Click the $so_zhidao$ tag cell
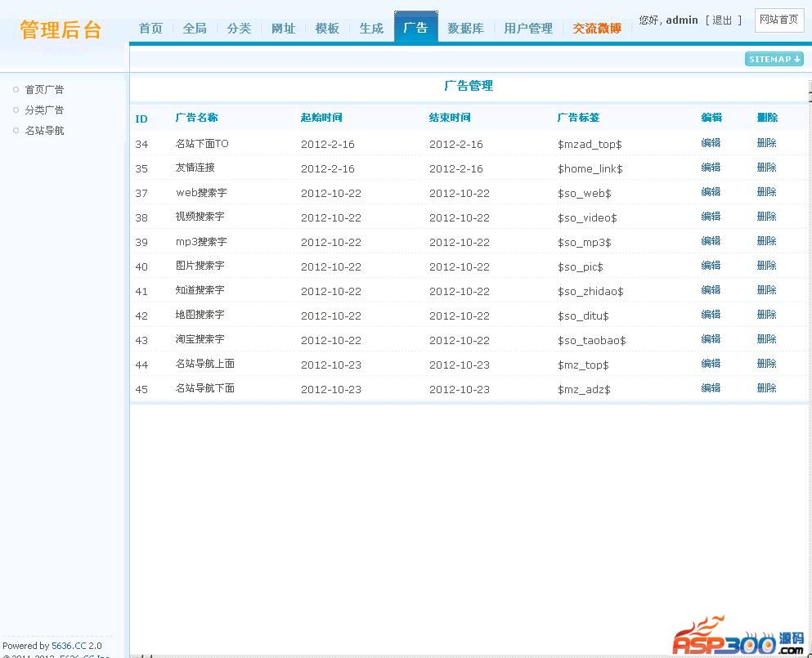Screen dimensions: 812x658 (x=590, y=292)
